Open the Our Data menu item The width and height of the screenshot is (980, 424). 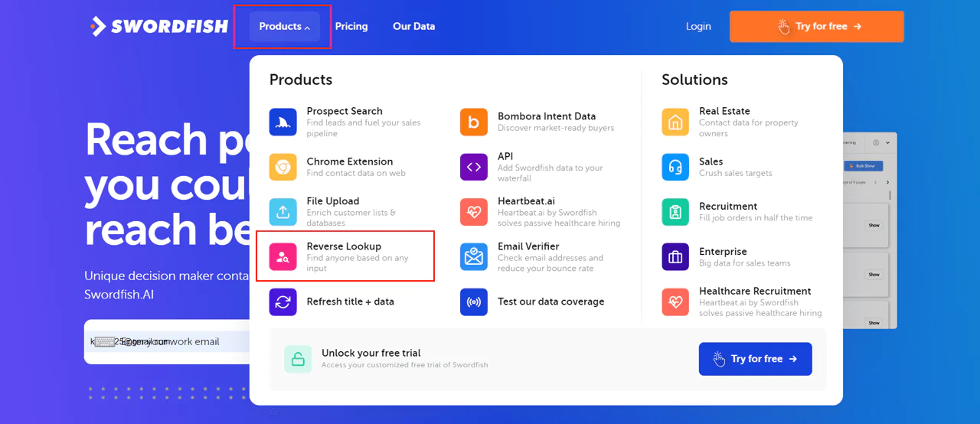coord(413,27)
